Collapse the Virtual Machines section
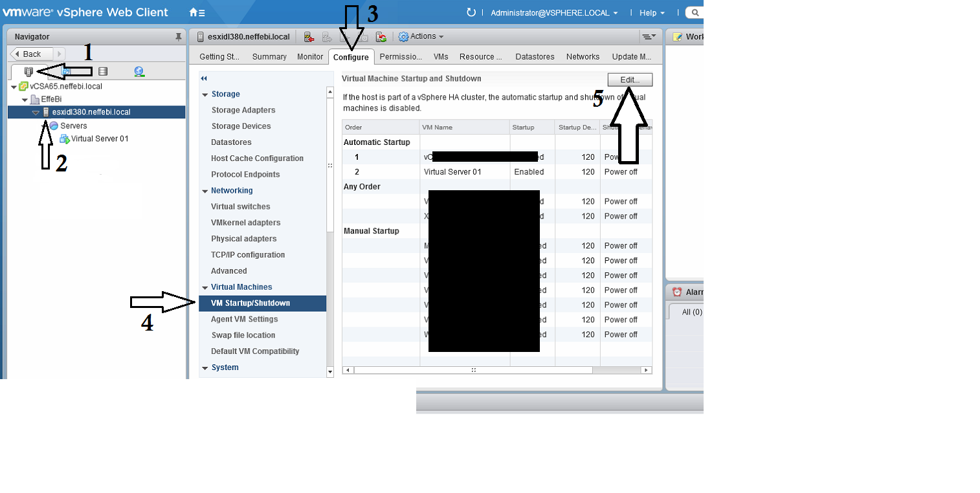Image resolution: width=980 pixels, height=493 pixels. click(205, 287)
